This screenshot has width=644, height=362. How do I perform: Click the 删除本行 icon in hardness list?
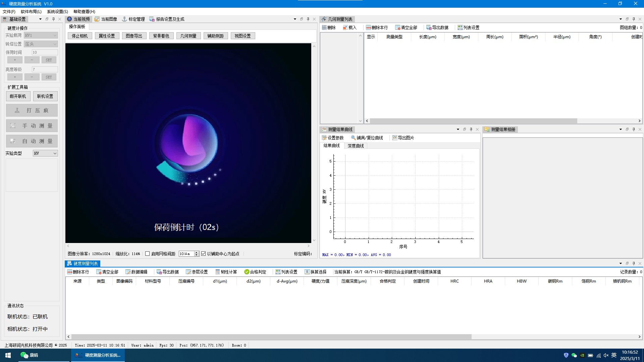pos(70,272)
